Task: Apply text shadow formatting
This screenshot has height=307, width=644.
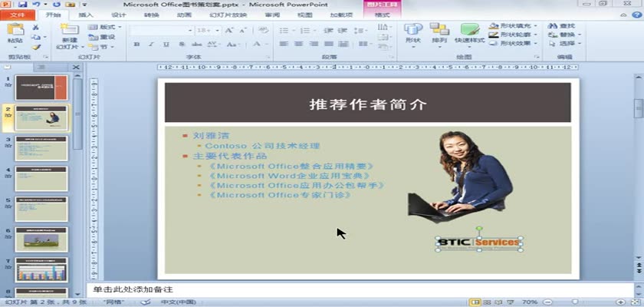Action: [182, 44]
